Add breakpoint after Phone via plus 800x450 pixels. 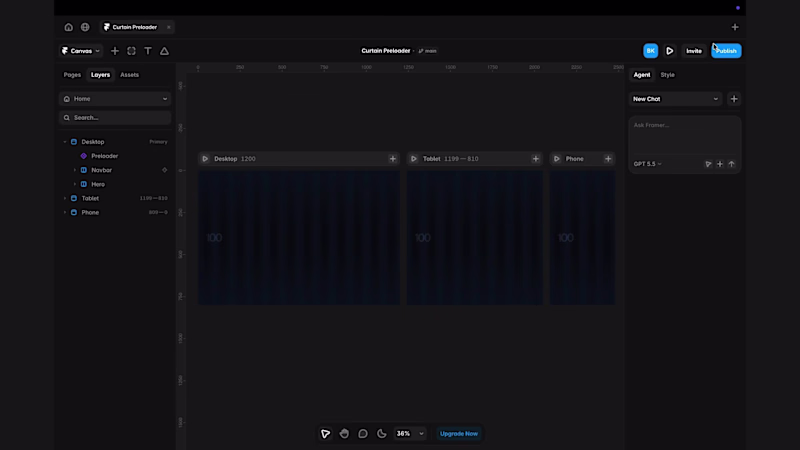click(x=608, y=159)
